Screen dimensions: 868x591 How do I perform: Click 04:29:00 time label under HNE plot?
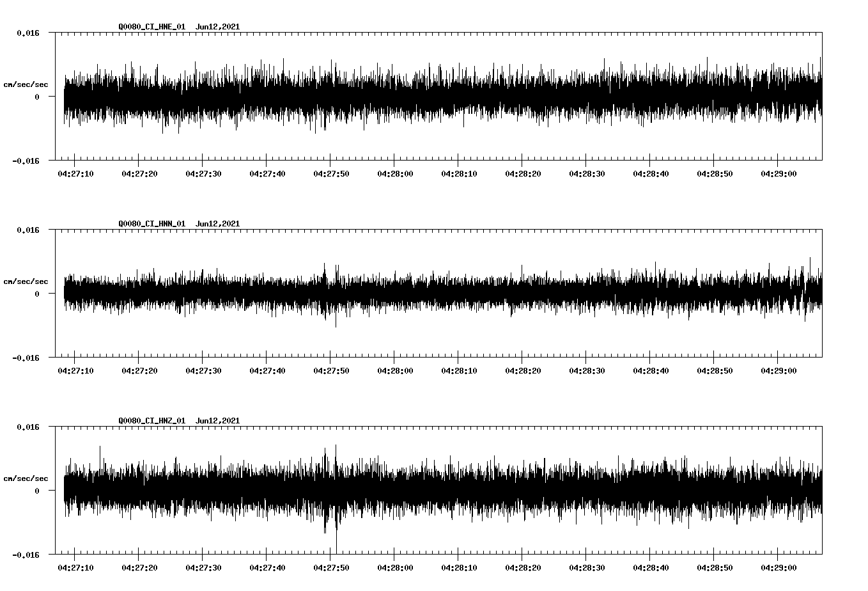coord(779,173)
